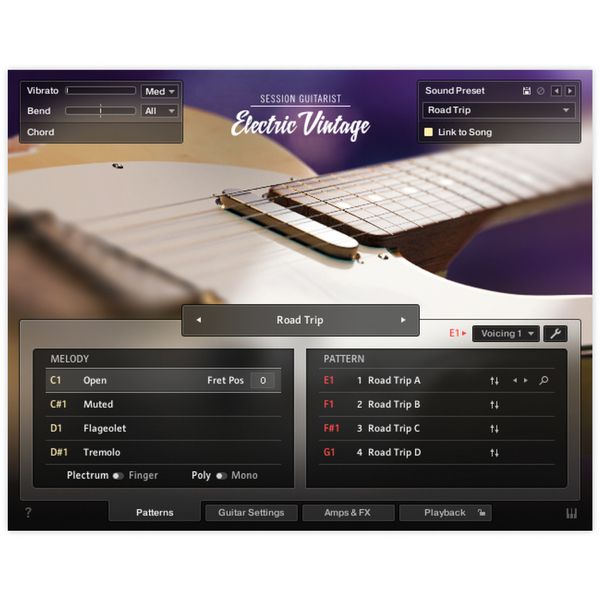Go to next sound preset arrow
The height and width of the screenshot is (600, 600).
point(570,91)
